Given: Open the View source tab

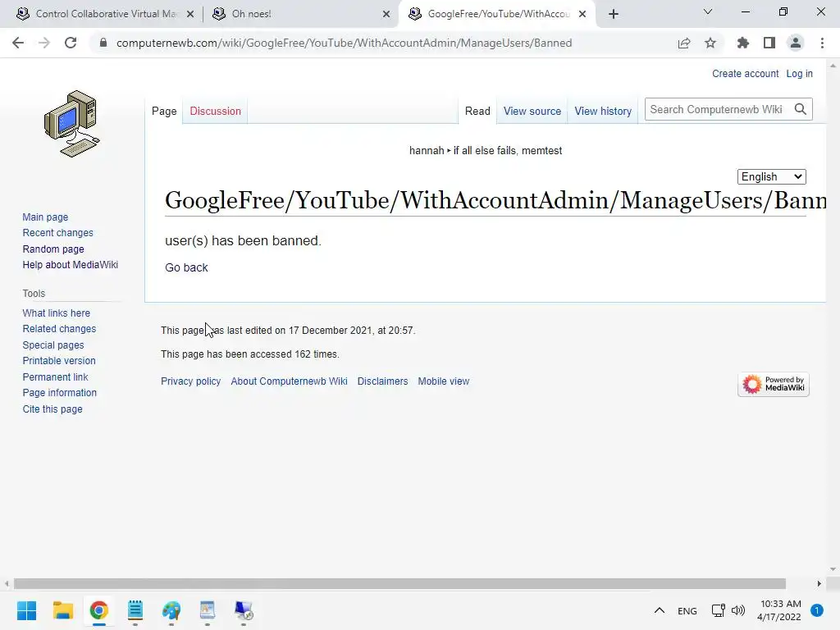Looking at the screenshot, I should tap(532, 111).
